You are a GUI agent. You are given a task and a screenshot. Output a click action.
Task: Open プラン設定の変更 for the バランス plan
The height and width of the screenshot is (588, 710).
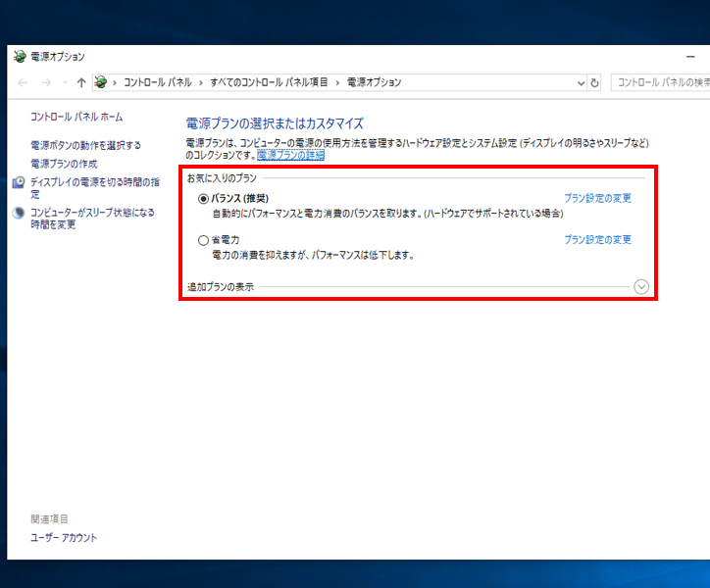pos(597,198)
